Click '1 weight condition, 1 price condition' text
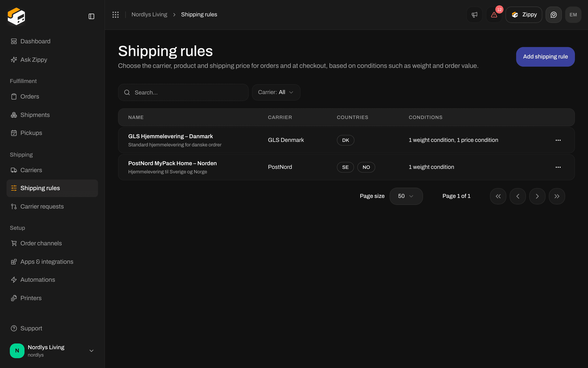 point(453,140)
